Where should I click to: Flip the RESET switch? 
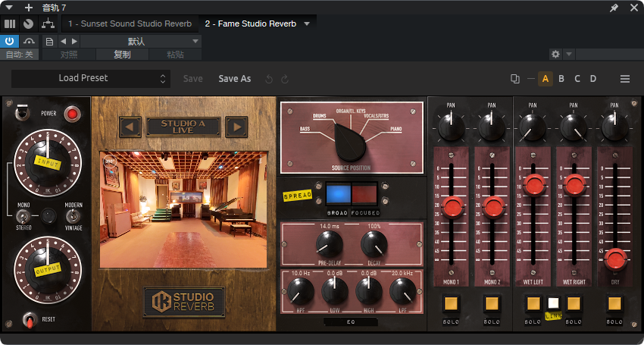[x=29, y=320]
